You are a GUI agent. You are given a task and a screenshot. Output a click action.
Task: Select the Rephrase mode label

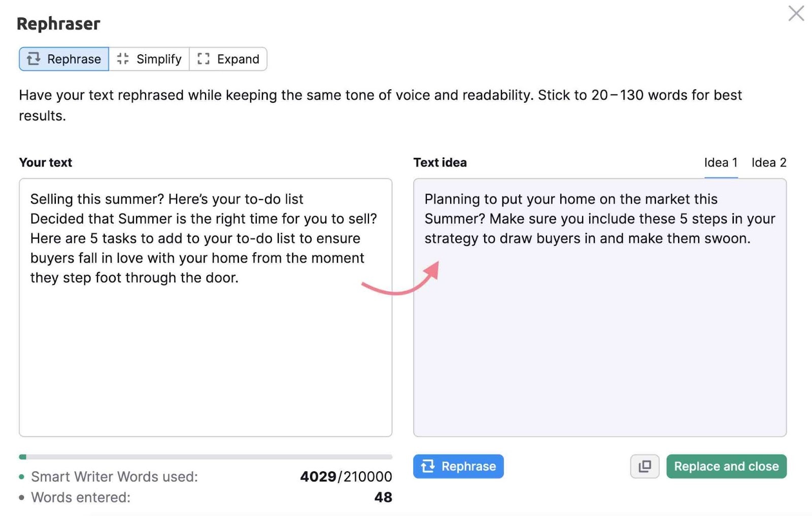74,59
